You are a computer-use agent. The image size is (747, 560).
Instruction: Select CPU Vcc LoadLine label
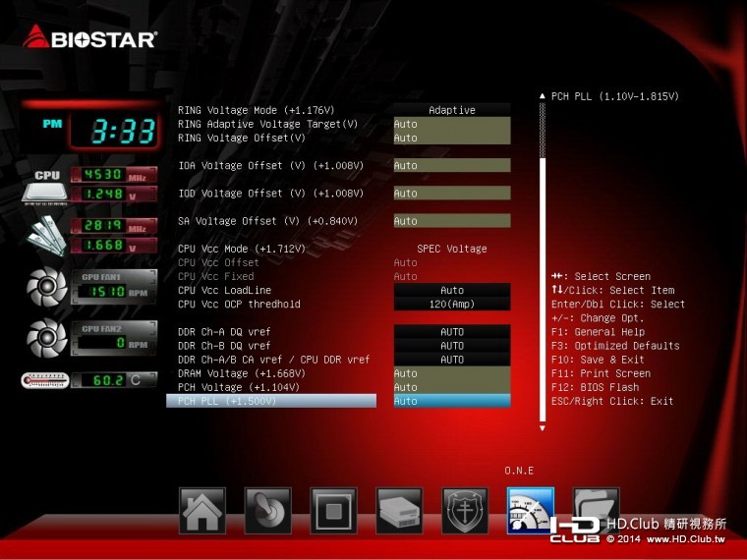(x=224, y=290)
